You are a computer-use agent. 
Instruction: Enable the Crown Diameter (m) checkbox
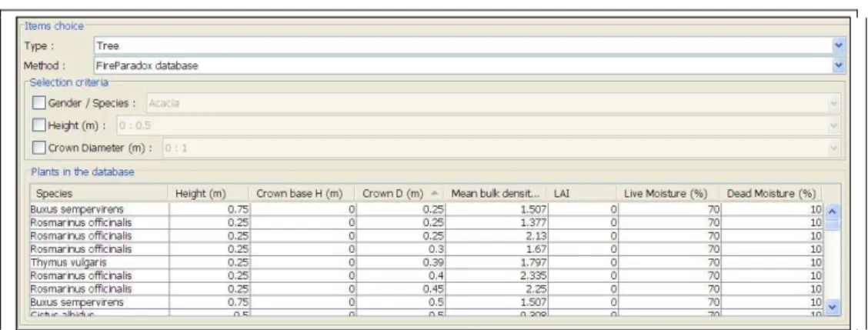[39, 148]
